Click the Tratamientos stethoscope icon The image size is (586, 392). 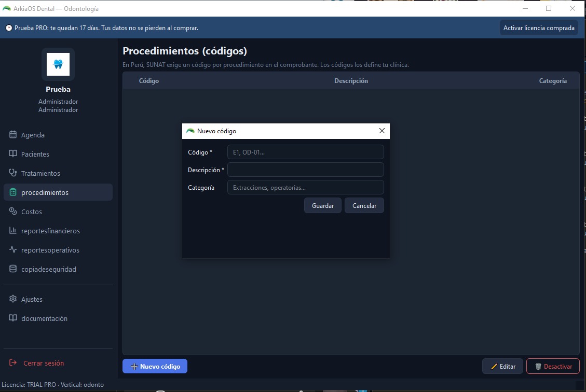tap(12, 173)
